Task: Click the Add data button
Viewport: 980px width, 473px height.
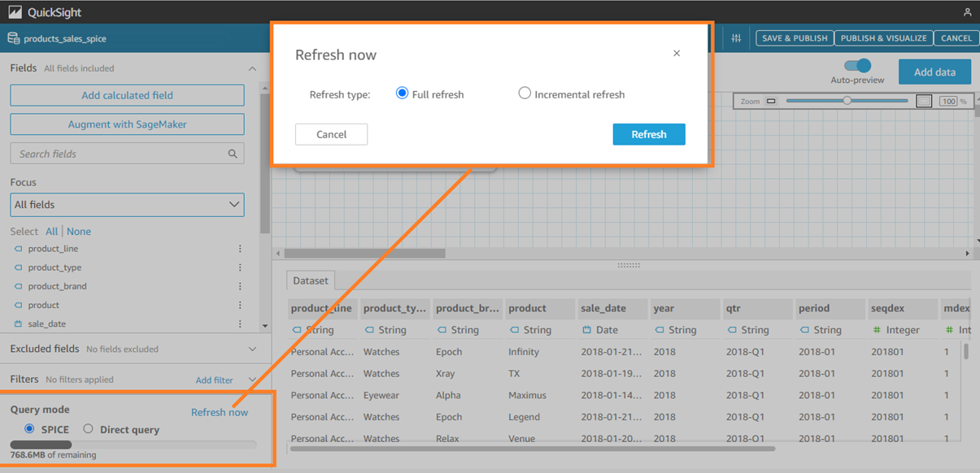Action: pyautogui.click(x=934, y=72)
